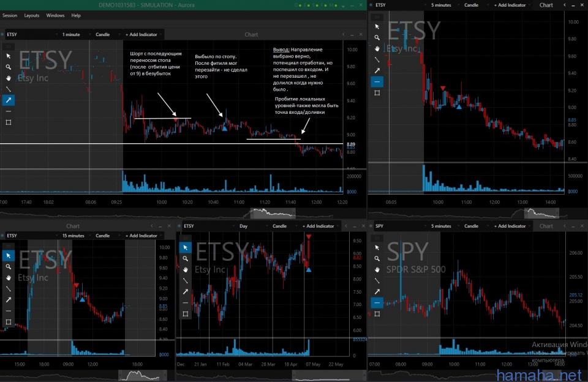
Task: Click the blue buy marker on ETSY 1 minute chart
Action: pos(224,128)
